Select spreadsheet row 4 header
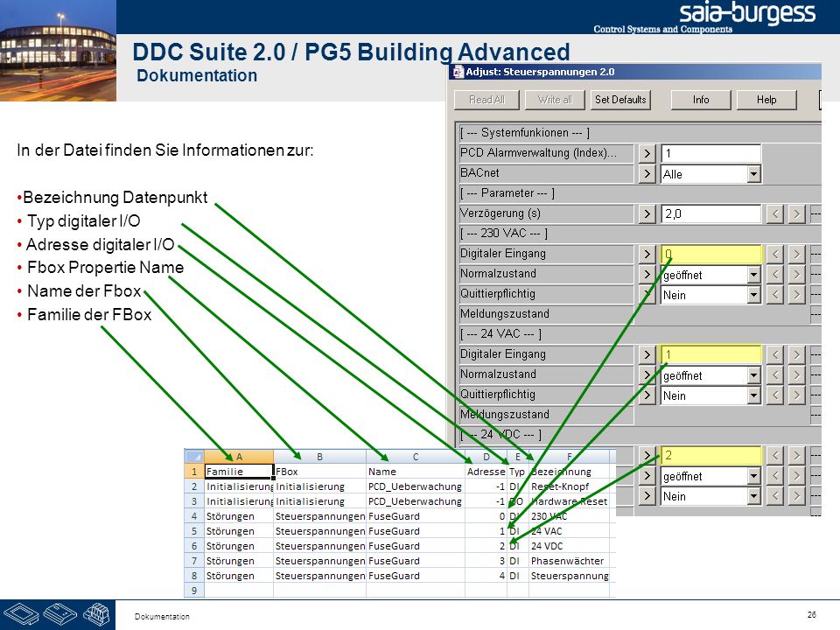The image size is (840, 630). point(194,516)
